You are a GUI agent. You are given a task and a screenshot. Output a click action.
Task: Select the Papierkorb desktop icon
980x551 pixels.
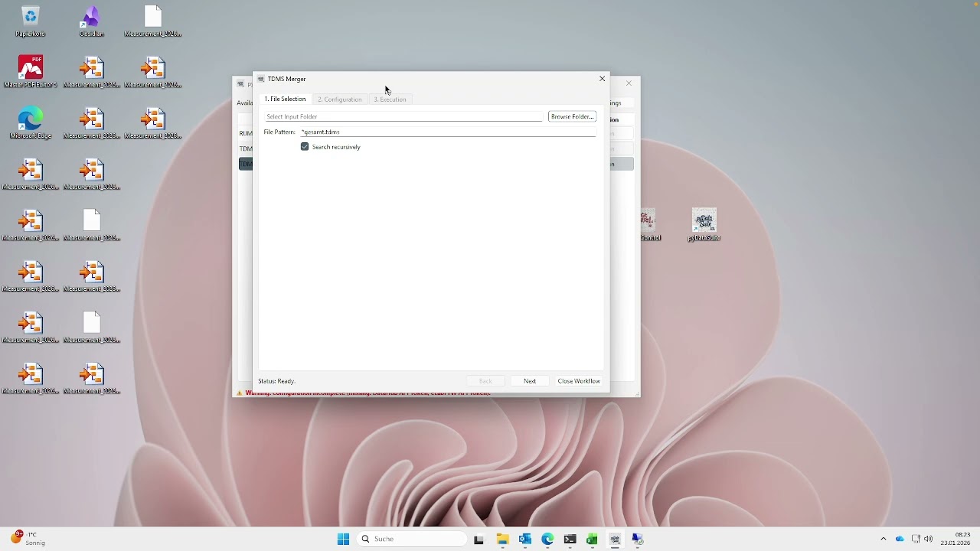(x=31, y=21)
